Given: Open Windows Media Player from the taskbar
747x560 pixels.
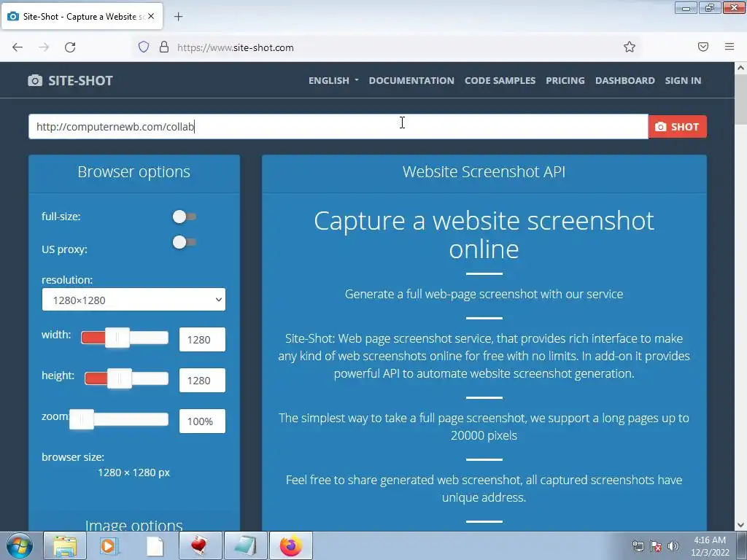Looking at the screenshot, I should [109, 545].
